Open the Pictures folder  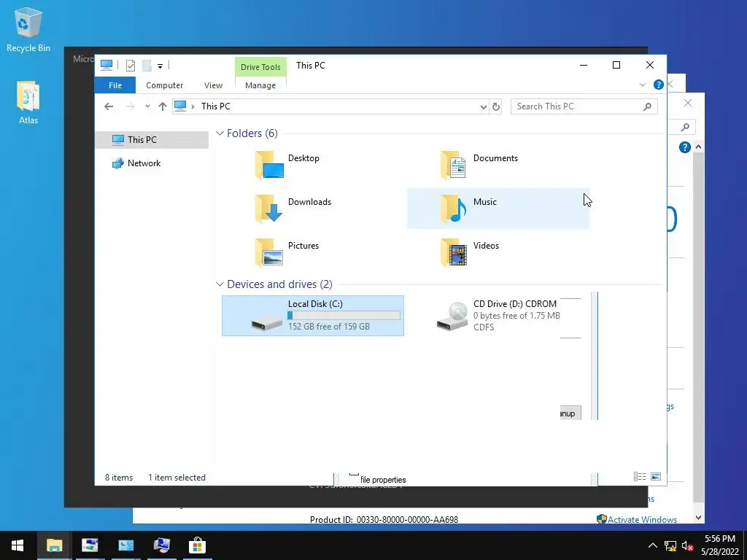coord(287,252)
